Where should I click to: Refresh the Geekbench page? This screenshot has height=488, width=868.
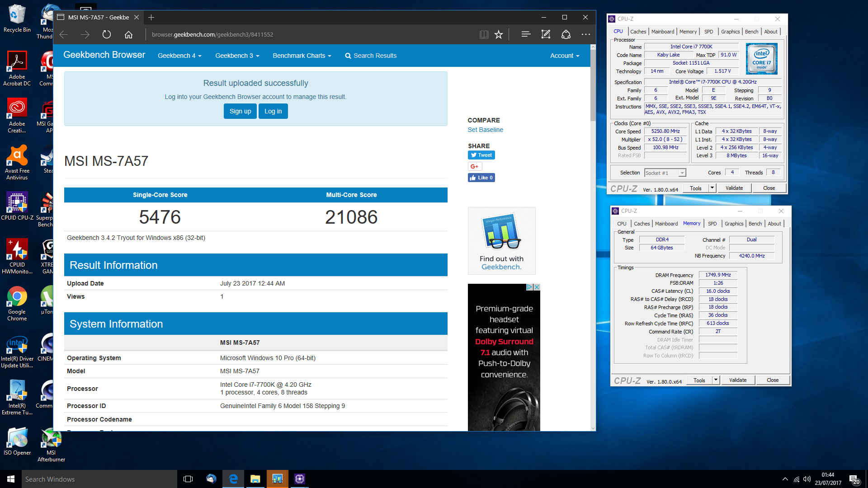pos(107,34)
